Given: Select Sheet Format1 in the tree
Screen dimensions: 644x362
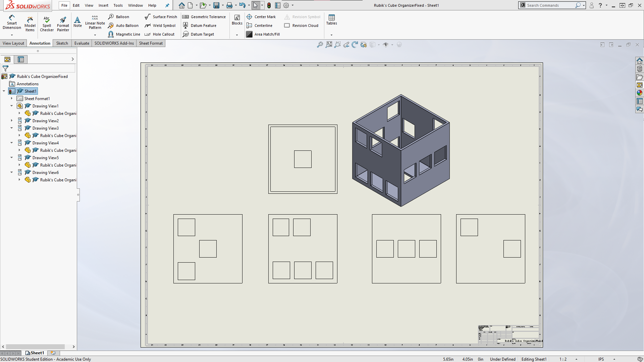Looking at the screenshot, I should tap(37, 98).
